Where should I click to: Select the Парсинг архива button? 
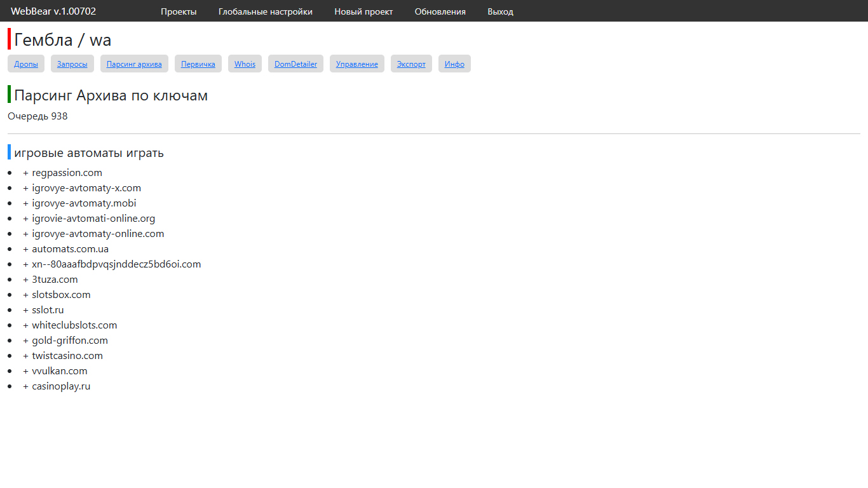tap(134, 64)
